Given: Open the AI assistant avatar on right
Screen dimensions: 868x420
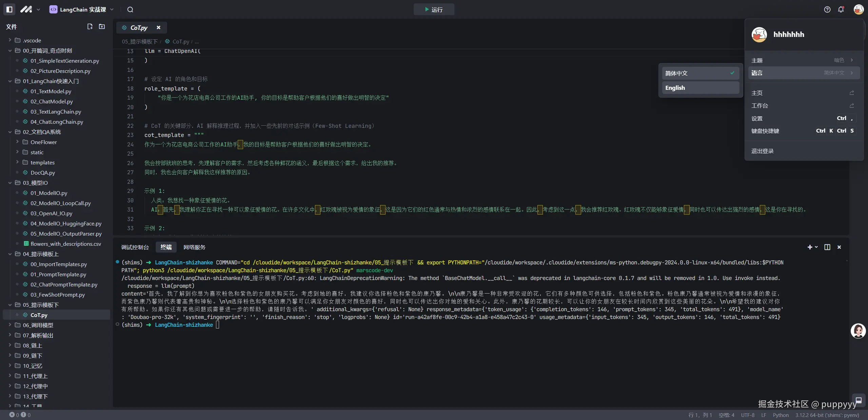Looking at the screenshot, I should pyautogui.click(x=858, y=331).
